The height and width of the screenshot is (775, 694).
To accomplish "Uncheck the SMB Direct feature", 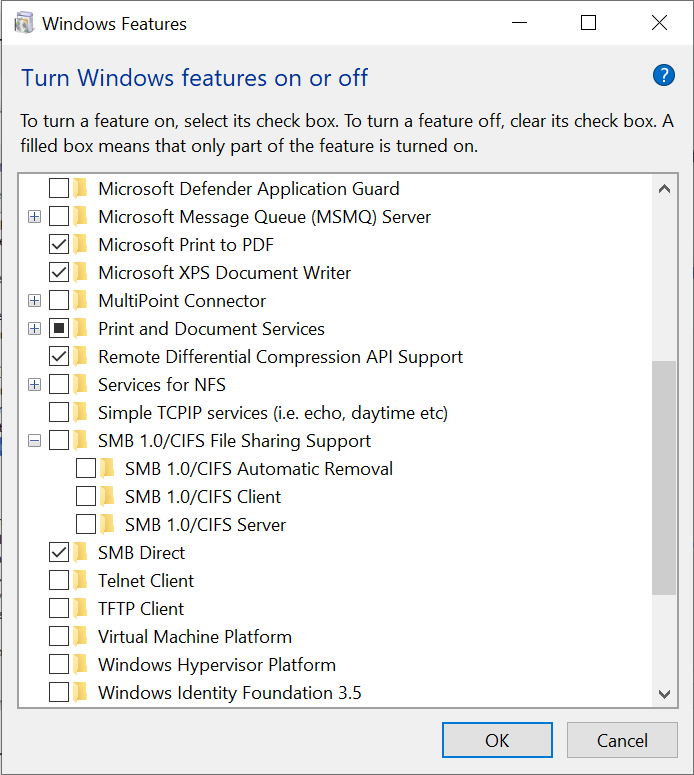I will (x=59, y=552).
